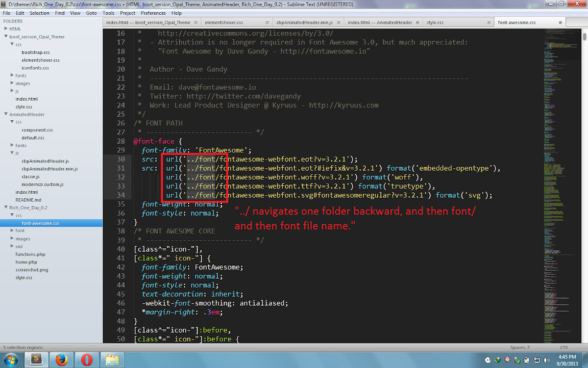Open Windows Explorer from the taskbar
The image size is (588, 368).
(x=113, y=360)
